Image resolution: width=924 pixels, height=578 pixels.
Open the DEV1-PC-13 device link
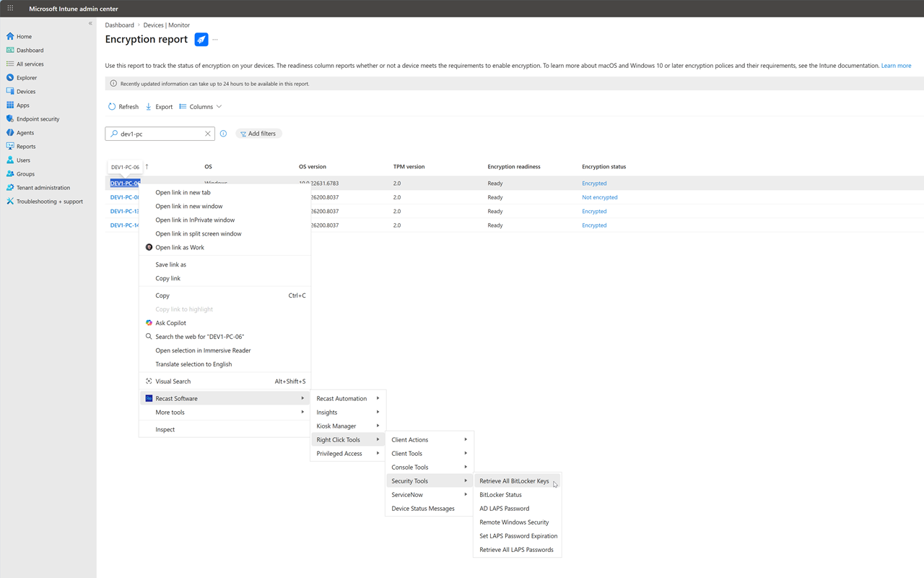pos(124,211)
